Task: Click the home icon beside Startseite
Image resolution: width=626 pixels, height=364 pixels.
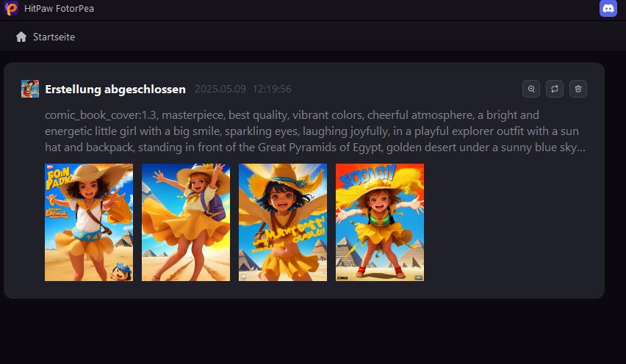Action: tap(21, 37)
